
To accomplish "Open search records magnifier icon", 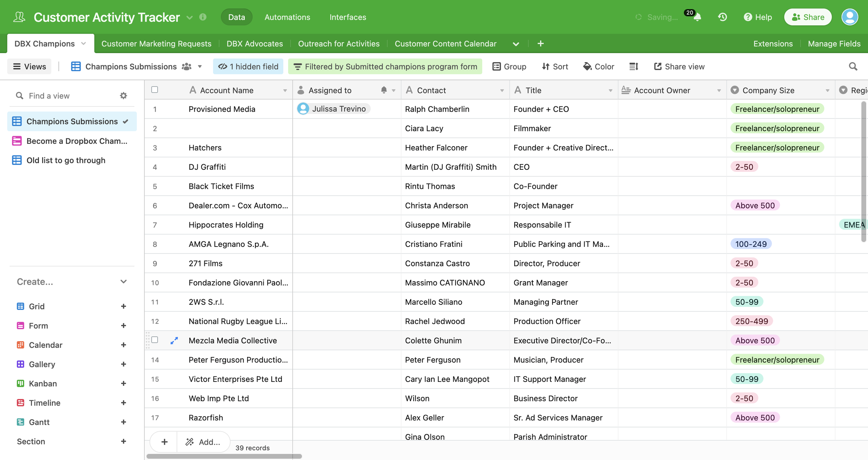I will (x=853, y=66).
